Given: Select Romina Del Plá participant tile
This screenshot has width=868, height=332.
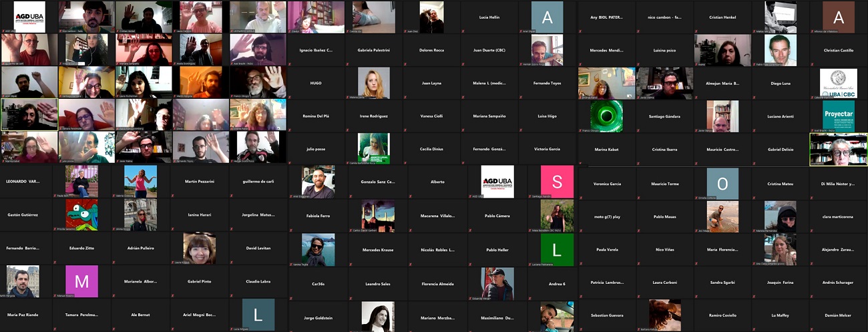Looking at the screenshot, I should pos(316,116).
